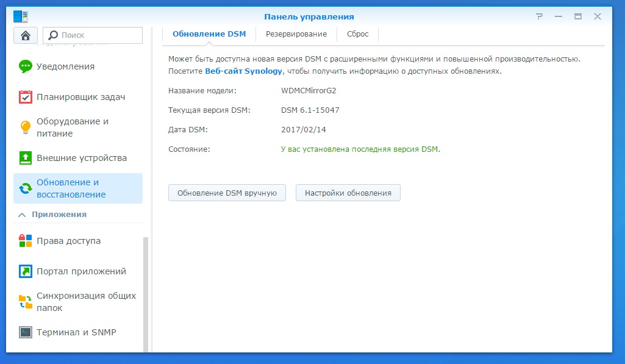The width and height of the screenshot is (625, 364).
Task: Click the Application Portal arrow icon
Action: tap(26, 271)
